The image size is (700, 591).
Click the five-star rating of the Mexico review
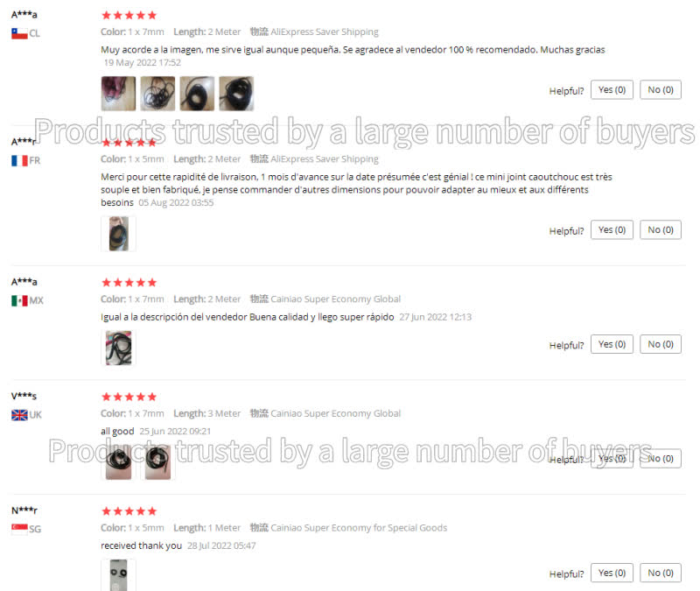click(129, 282)
